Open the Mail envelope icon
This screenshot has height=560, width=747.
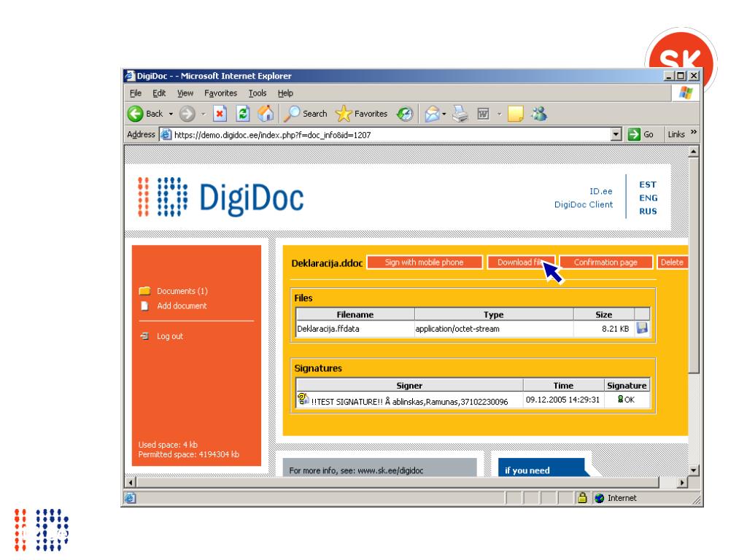pyautogui.click(x=432, y=114)
